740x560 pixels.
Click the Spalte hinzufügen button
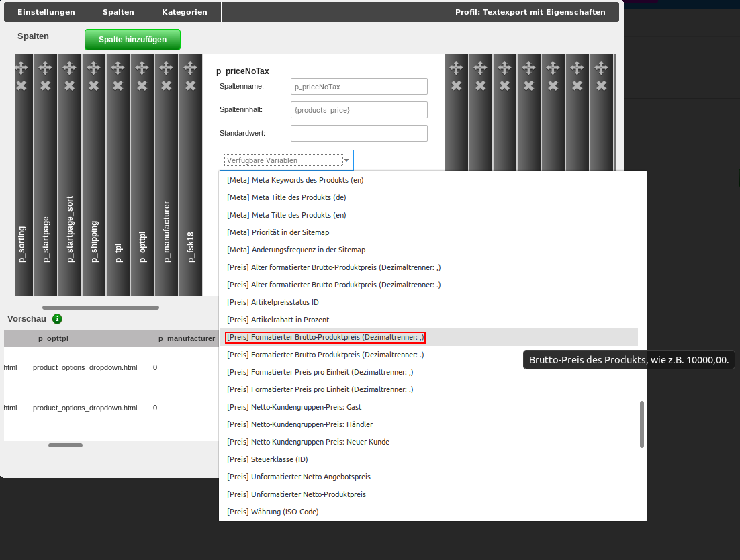coord(132,40)
